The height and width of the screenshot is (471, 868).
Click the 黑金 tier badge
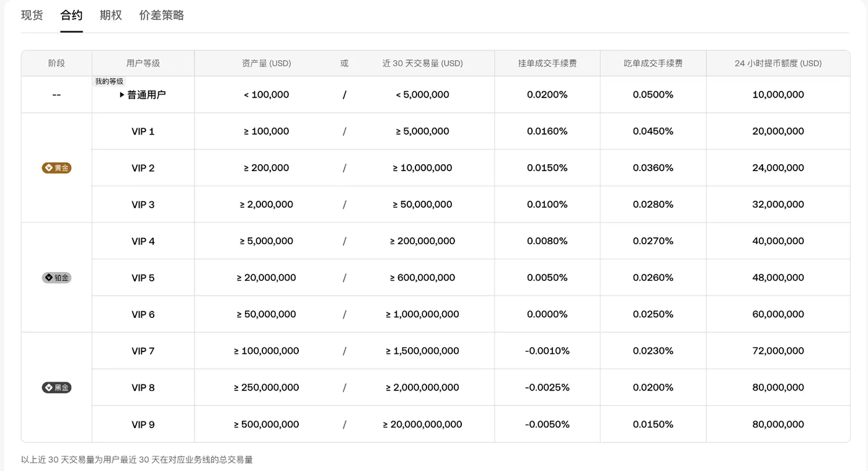click(x=56, y=387)
